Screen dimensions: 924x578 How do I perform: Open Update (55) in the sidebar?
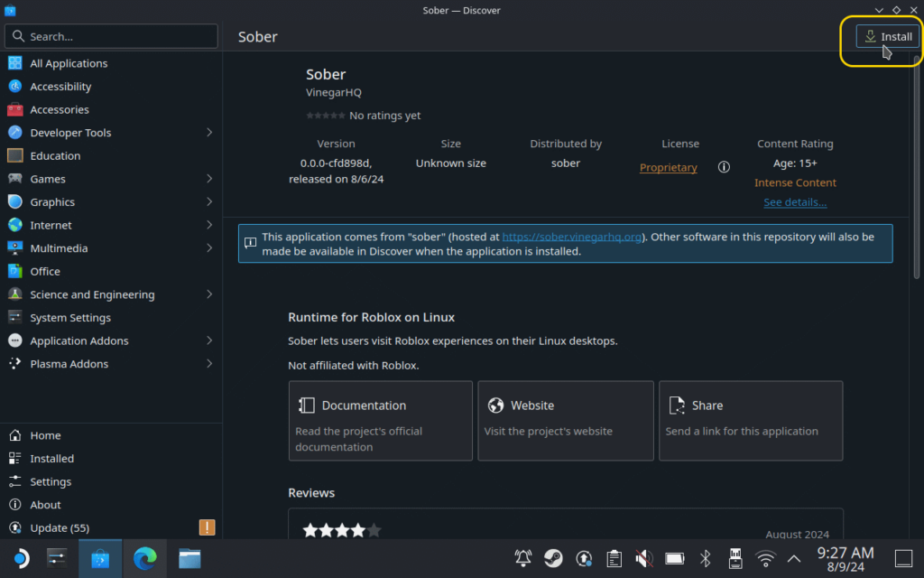coord(60,528)
